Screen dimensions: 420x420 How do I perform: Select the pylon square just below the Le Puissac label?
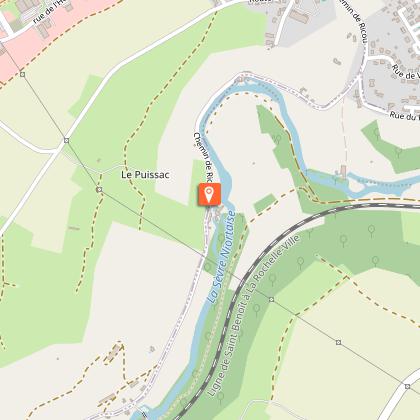click(x=99, y=190)
